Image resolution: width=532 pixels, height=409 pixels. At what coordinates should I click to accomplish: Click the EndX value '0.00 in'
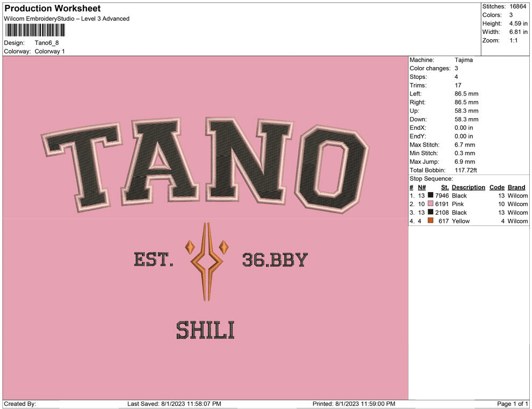point(464,127)
